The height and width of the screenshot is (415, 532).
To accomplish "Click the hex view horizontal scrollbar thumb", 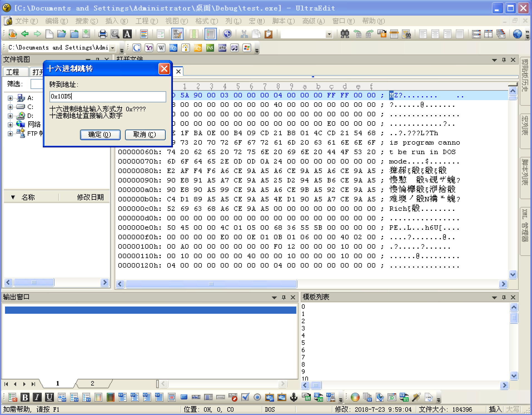I will [211, 284].
